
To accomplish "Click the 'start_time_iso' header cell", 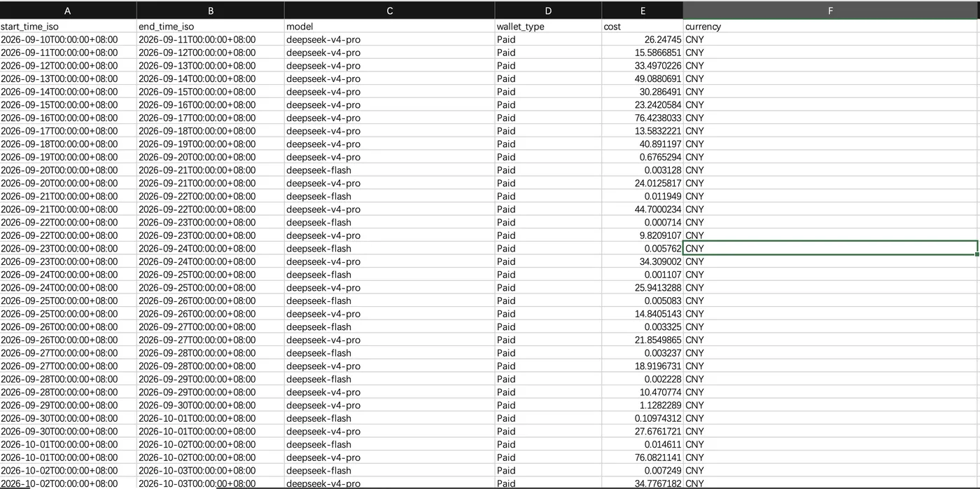I will click(68, 27).
